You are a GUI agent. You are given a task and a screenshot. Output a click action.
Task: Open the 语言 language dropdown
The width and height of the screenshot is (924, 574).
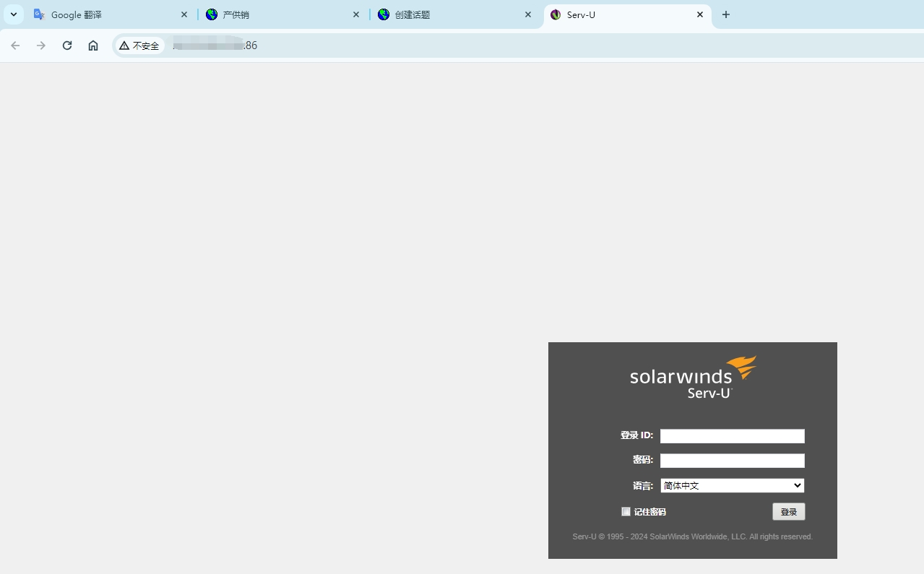[x=732, y=486]
